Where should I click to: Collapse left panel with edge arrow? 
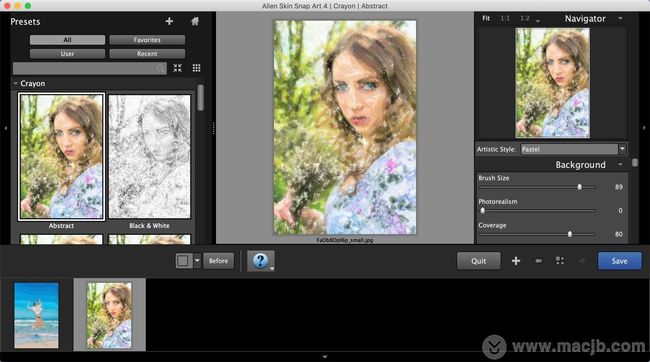(5, 128)
